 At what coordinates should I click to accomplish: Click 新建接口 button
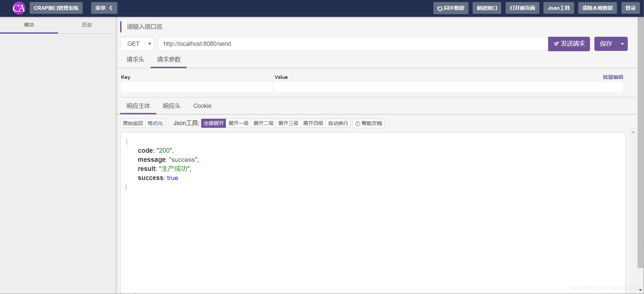tap(487, 8)
